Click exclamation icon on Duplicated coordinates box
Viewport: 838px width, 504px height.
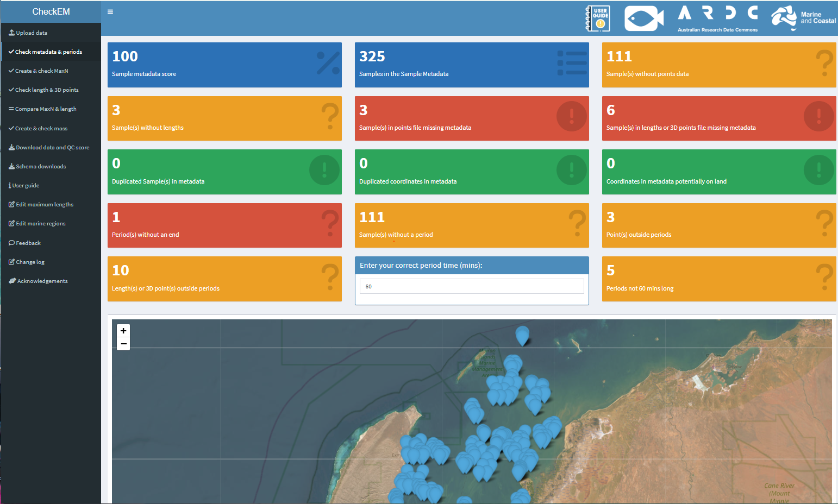click(x=571, y=171)
